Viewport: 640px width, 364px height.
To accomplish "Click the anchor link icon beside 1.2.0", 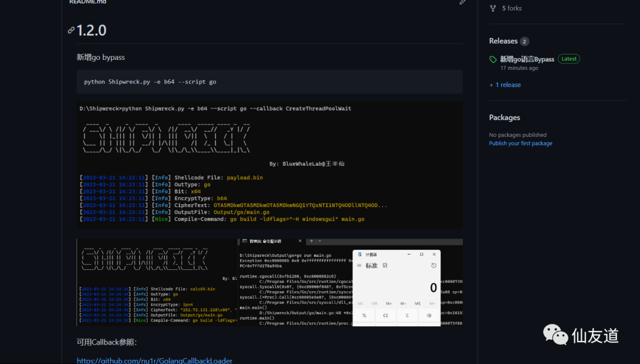I will pyautogui.click(x=71, y=30).
